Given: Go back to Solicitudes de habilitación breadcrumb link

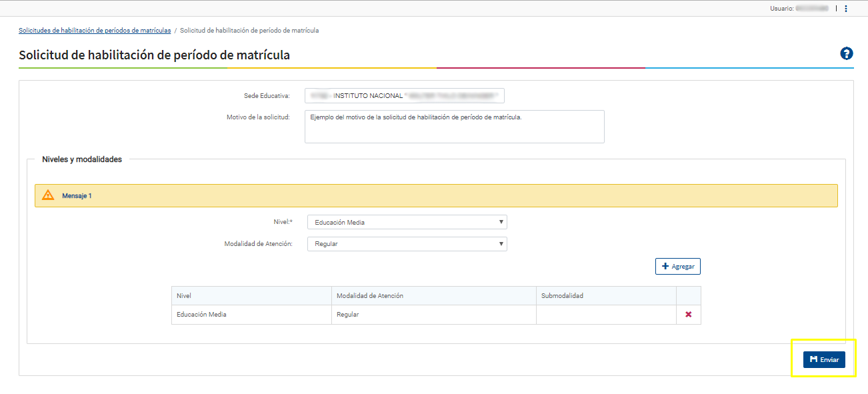Looking at the screenshot, I should tap(95, 31).
